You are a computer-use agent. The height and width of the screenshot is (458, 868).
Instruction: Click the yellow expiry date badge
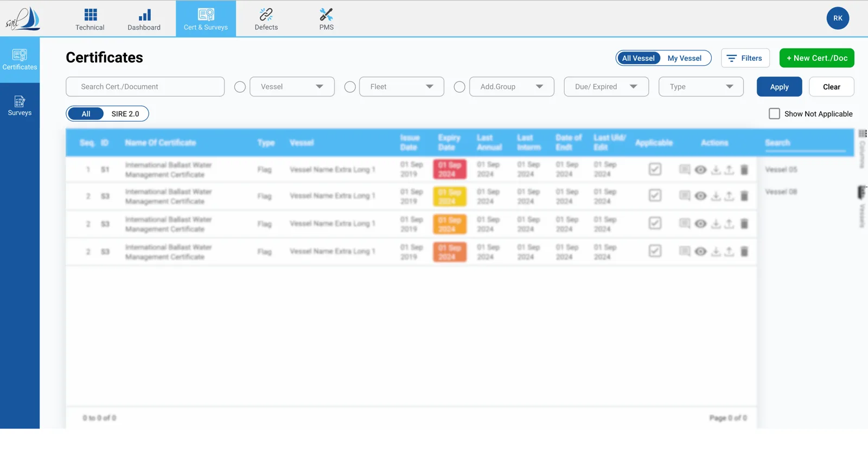450,196
